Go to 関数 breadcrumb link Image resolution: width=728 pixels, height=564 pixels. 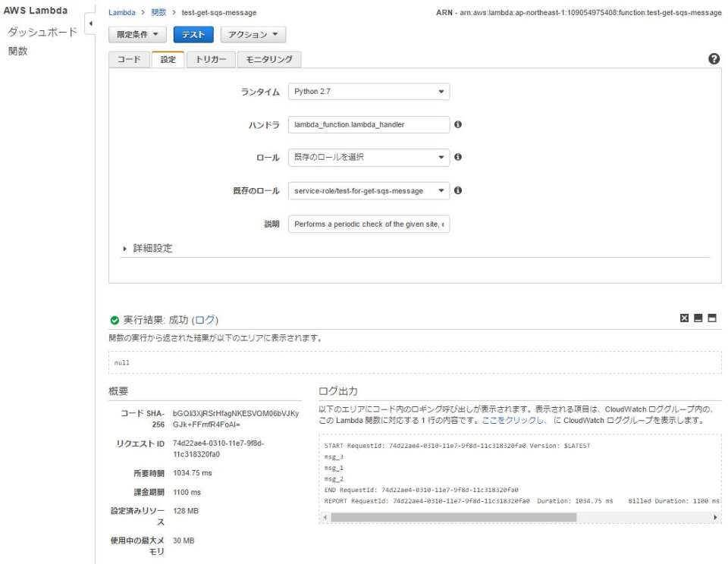point(158,13)
